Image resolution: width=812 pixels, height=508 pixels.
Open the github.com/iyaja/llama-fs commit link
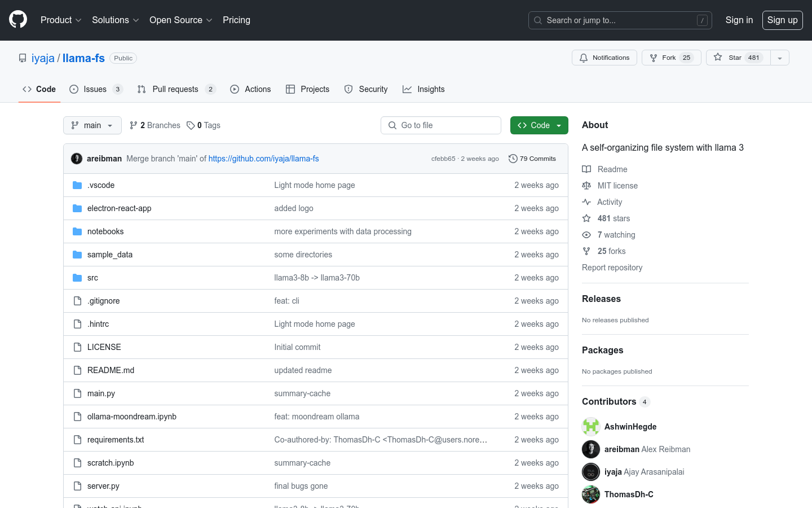(x=264, y=159)
